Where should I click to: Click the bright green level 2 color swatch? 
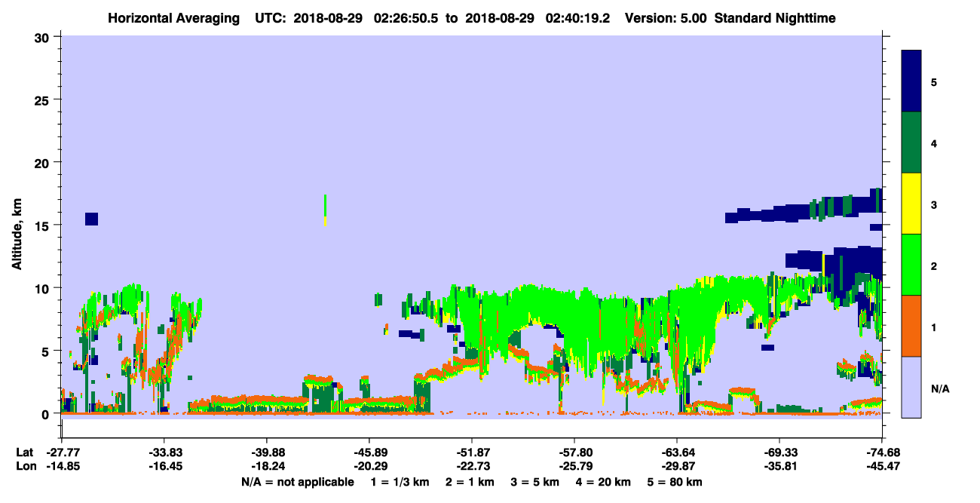tap(911, 265)
